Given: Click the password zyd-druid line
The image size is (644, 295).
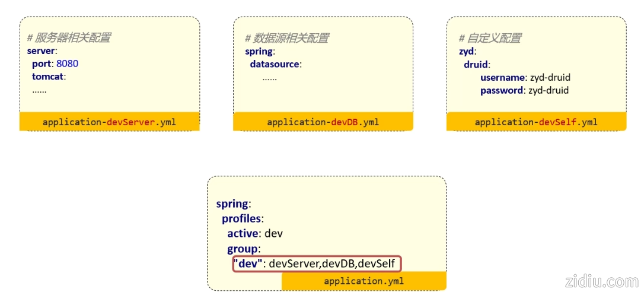Looking at the screenshot, I should [524, 90].
